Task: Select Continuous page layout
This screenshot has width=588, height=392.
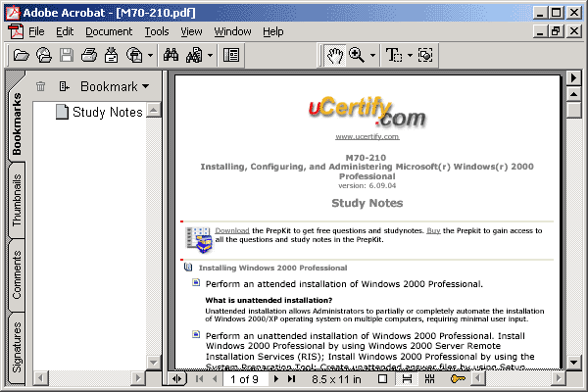Action: 407,379
